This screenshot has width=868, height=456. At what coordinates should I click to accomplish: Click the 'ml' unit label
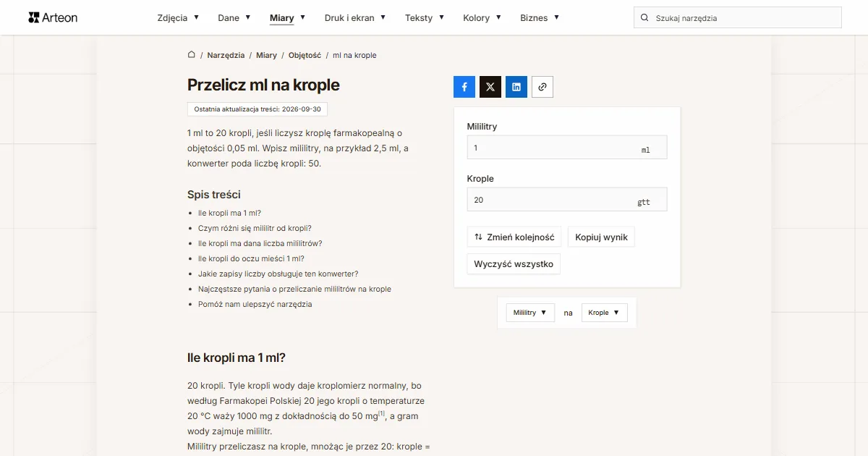point(645,150)
